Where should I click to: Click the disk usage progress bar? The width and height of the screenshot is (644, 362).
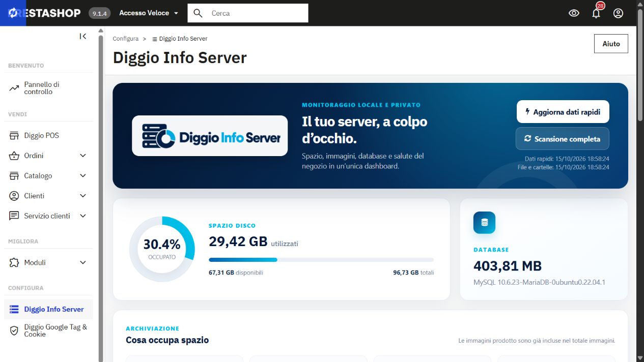[x=321, y=260]
